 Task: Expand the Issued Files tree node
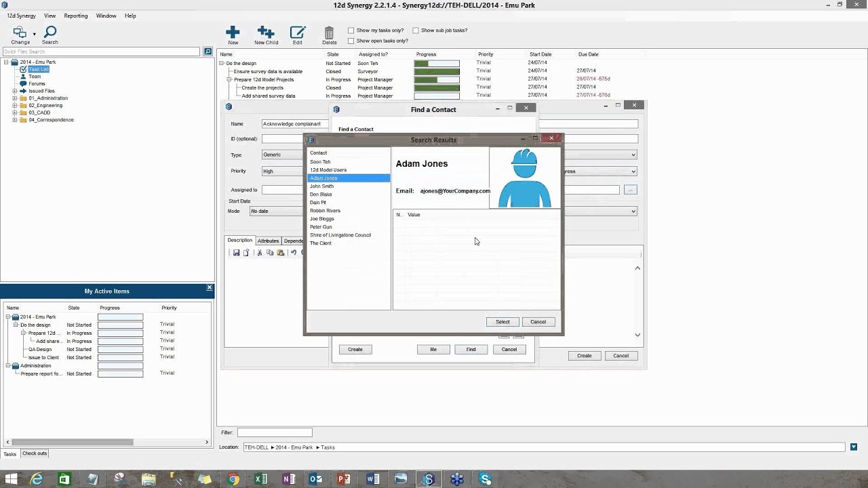[15, 91]
